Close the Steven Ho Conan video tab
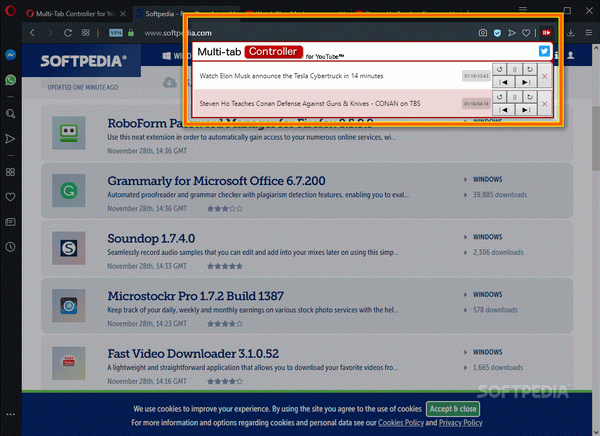Image resolution: width=600 pixels, height=436 pixels. (545, 104)
